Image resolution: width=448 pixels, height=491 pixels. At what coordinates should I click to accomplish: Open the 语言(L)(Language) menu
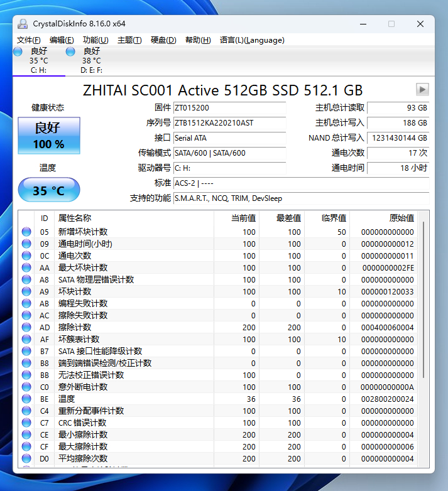tap(252, 40)
